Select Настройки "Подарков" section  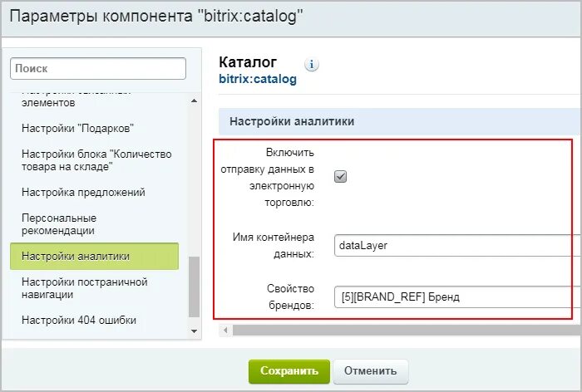click(77, 129)
